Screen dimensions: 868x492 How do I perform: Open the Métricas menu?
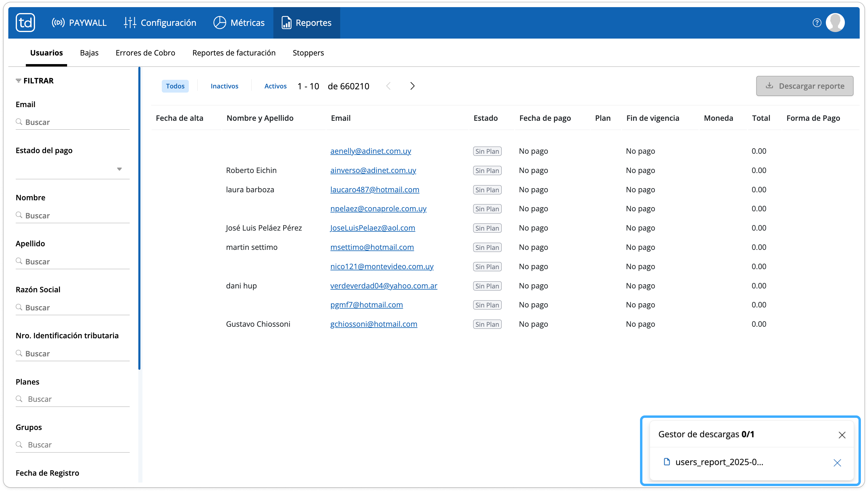(239, 23)
